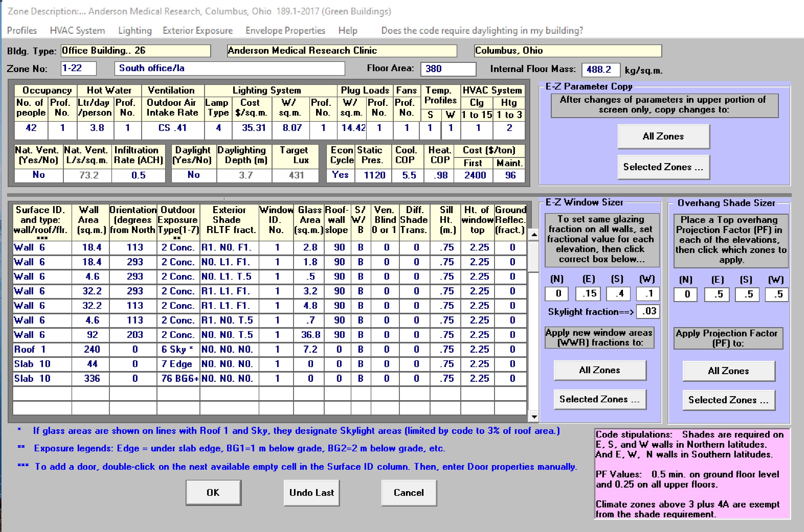This screenshot has height=532, width=804.
Task: Select the Heat. COP .98 cell
Action: pyautogui.click(x=439, y=175)
